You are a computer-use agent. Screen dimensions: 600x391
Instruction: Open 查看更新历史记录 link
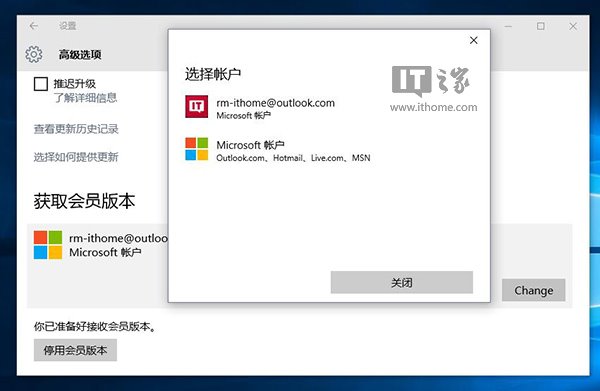tap(76, 129)
